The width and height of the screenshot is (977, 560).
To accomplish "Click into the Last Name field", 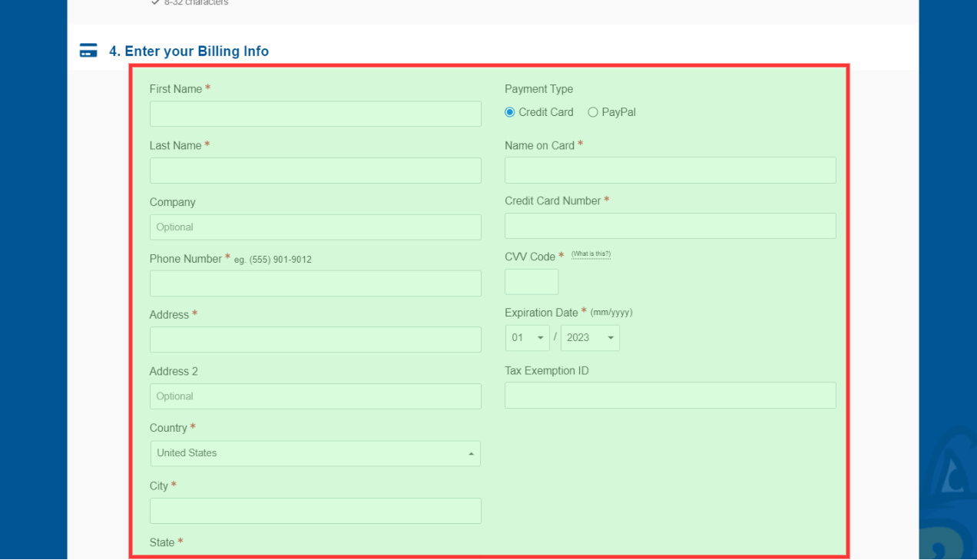I will 315,171.
